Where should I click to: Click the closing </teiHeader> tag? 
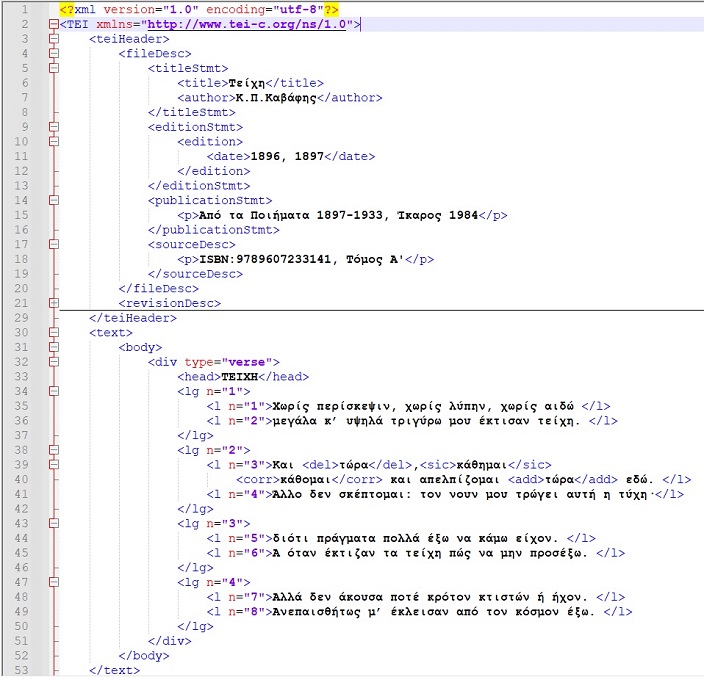coord(133,318)
